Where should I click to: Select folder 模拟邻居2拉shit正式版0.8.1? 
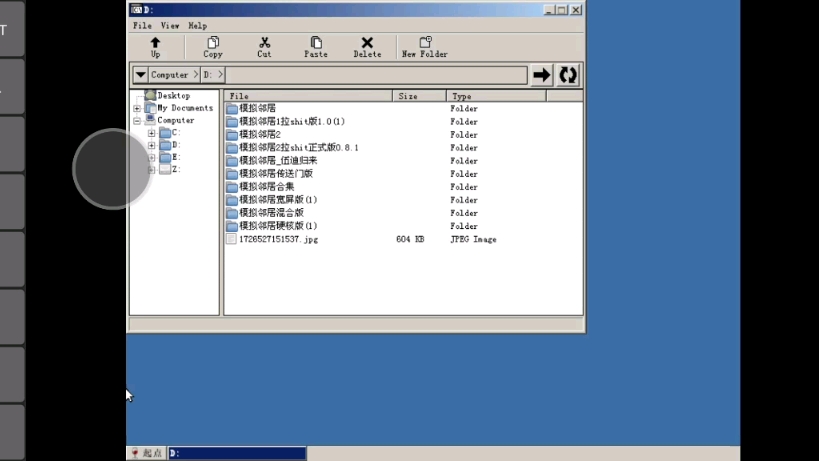point(299,147)
